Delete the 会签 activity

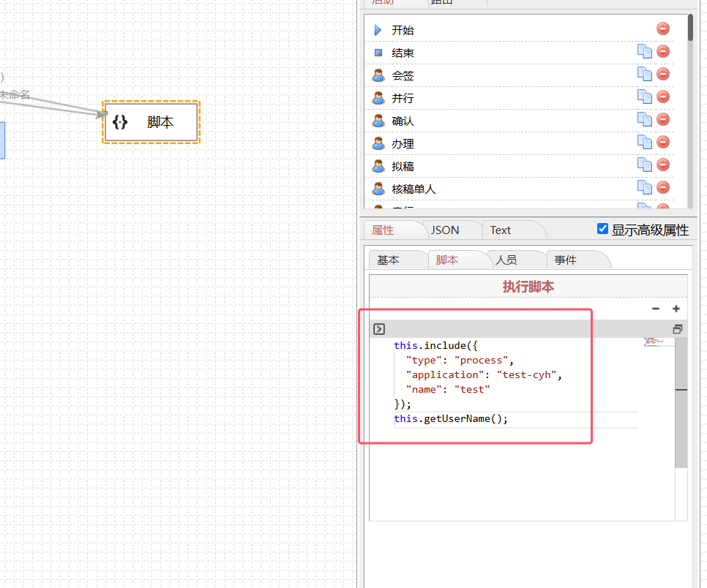tap(663, 74)
